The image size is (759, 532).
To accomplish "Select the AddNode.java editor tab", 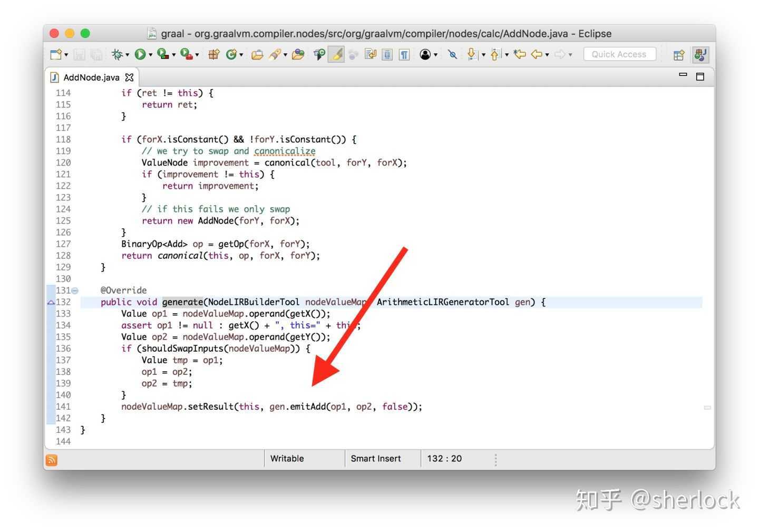I will point(91,78).
